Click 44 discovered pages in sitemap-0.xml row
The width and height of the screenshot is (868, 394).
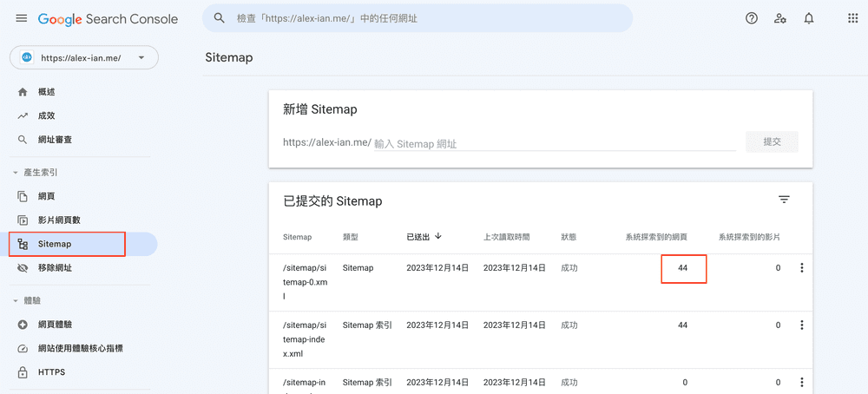click(682, 268)
